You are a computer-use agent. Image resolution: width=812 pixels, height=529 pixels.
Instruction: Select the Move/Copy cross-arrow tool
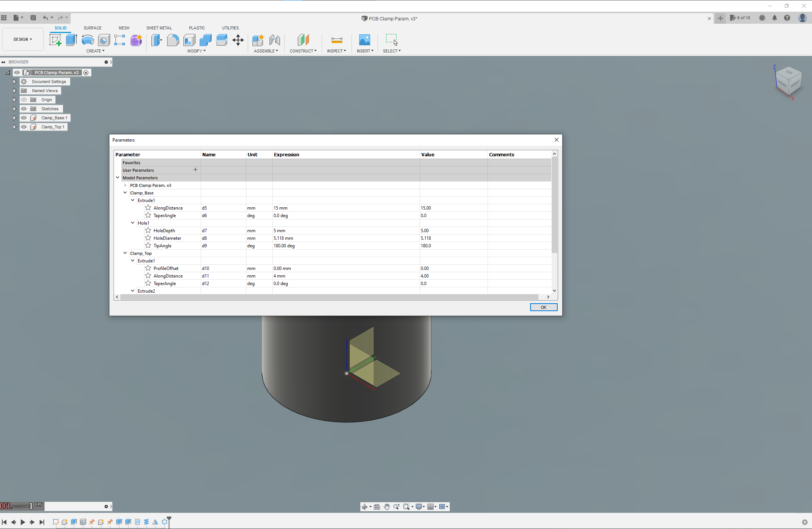pyautogui.click(x=238, y=40)
